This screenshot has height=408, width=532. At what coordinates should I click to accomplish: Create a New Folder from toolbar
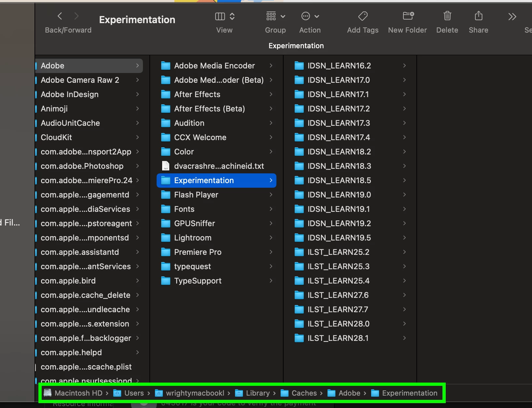(x=408, y=16)
